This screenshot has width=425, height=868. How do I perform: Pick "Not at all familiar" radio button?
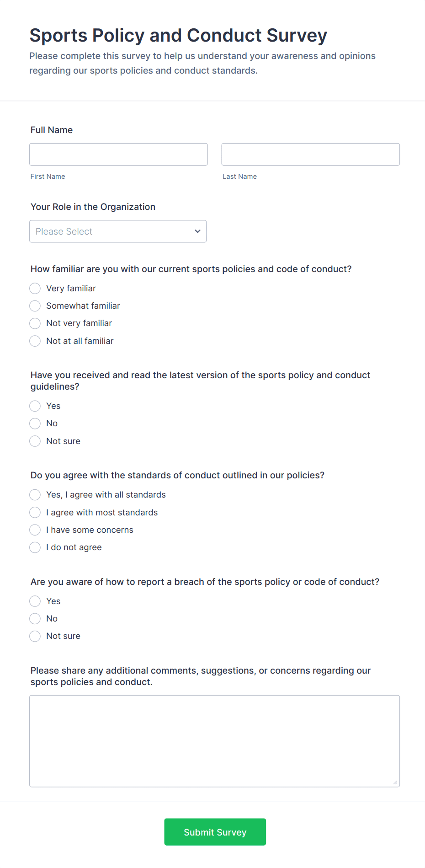35,341
